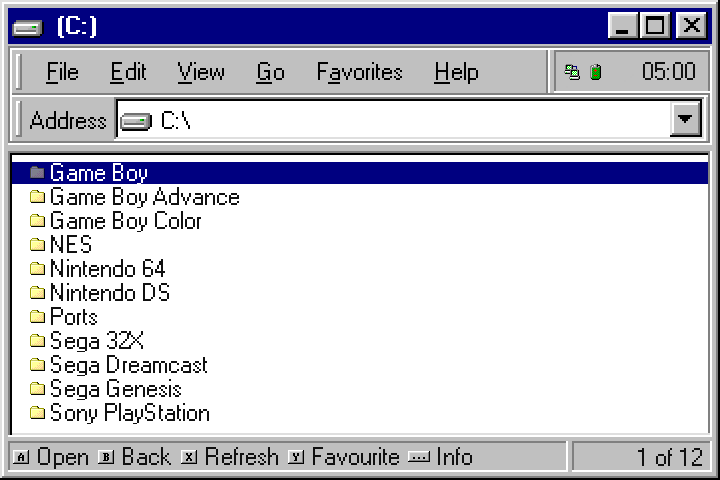The height and width of the screenshot is (480, 720).
Task: Click the Game Boy Color folder icon
Action: pos(37,220)
